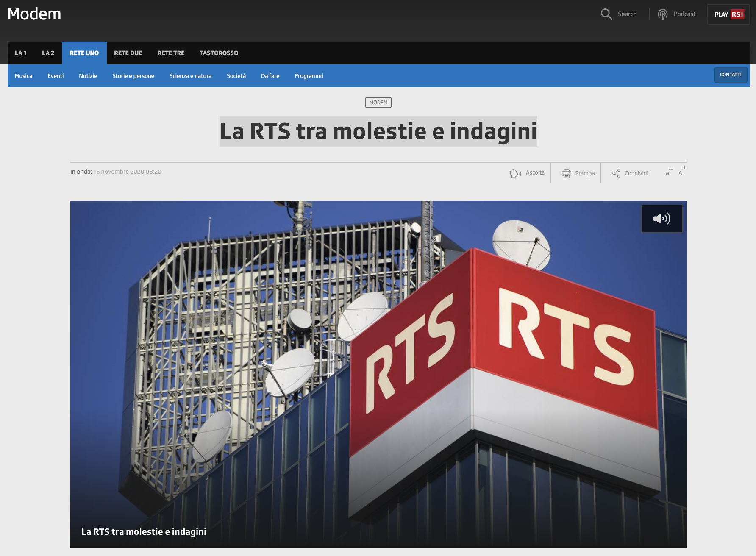Open Scienza e natura menu item
Viewport: 756px width, 556px height.
click(x=190, y=76)
